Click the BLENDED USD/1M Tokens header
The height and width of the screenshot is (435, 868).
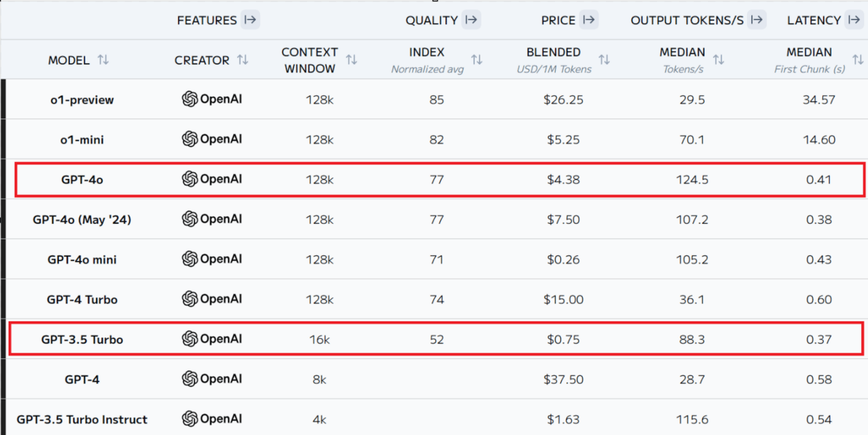(554, 60)
